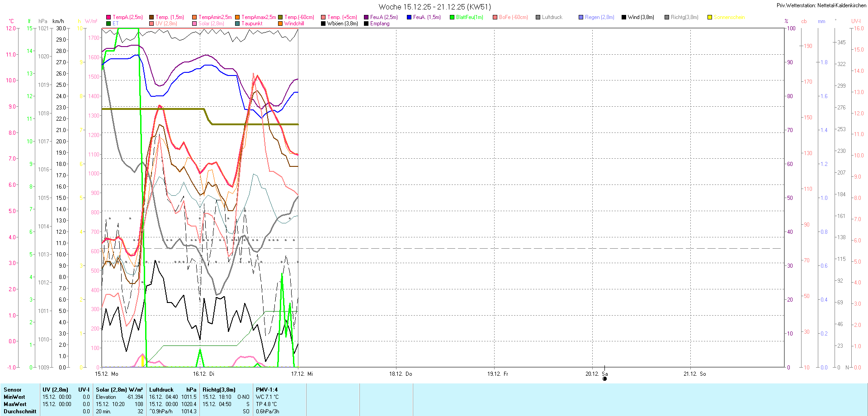Click the 16.12. Di date label
The height and width of the screenshot is (416, 868).
coord(203,374)
